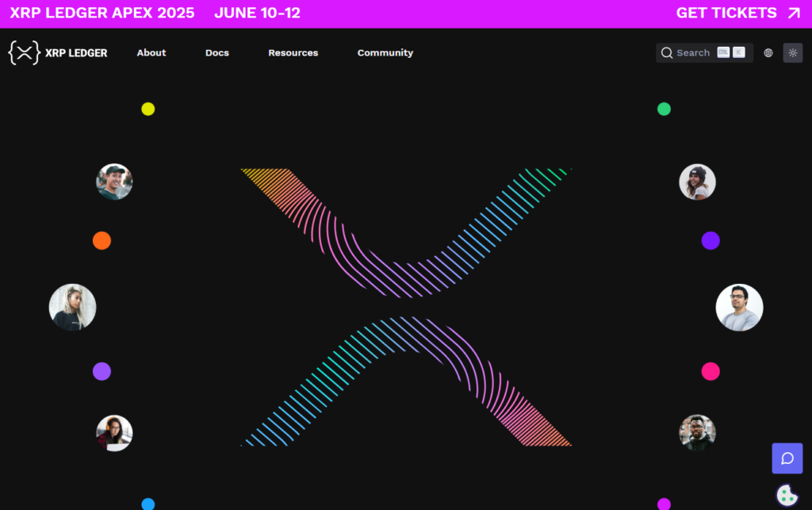The height and width of the screenshot is (510, 812).
Task: Open the Docs menu
Action: [x=217, y=53]
